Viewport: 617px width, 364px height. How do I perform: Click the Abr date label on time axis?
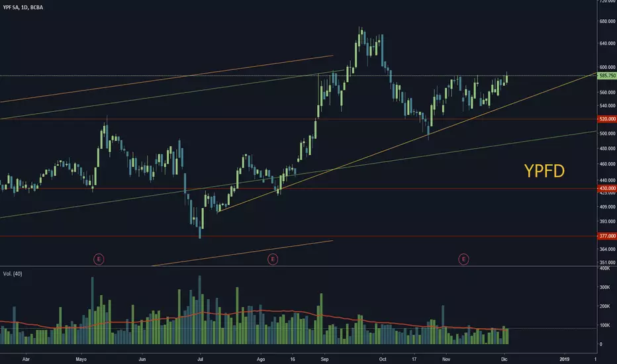(26, 359)
